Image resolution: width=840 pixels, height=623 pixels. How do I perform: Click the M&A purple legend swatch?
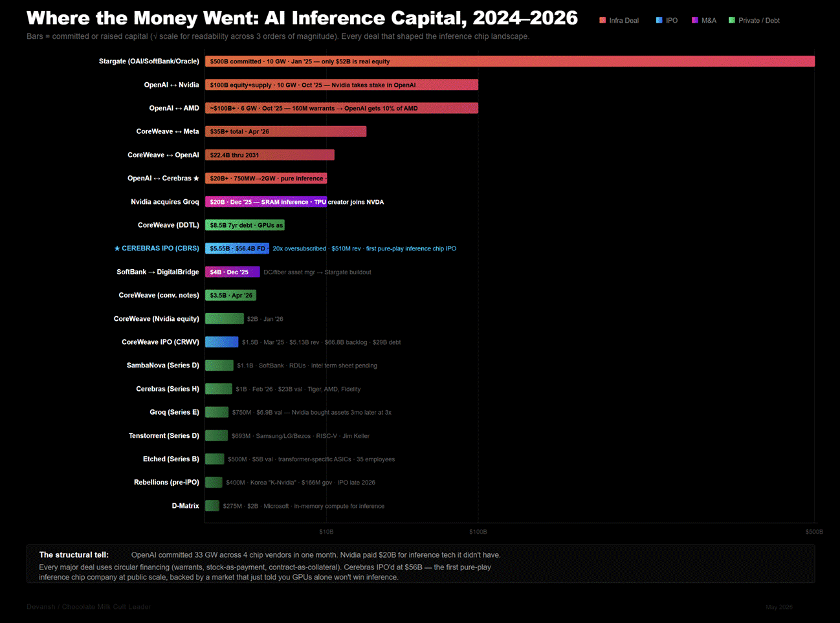coord(694,20)
